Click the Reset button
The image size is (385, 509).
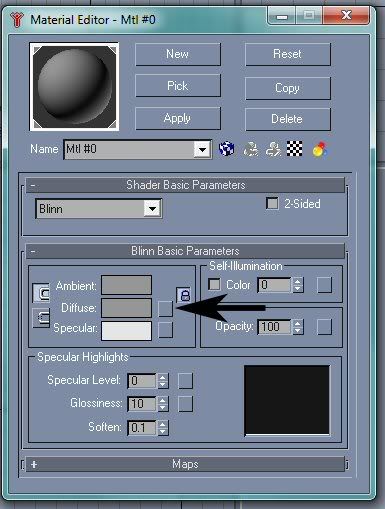(288, 54)
